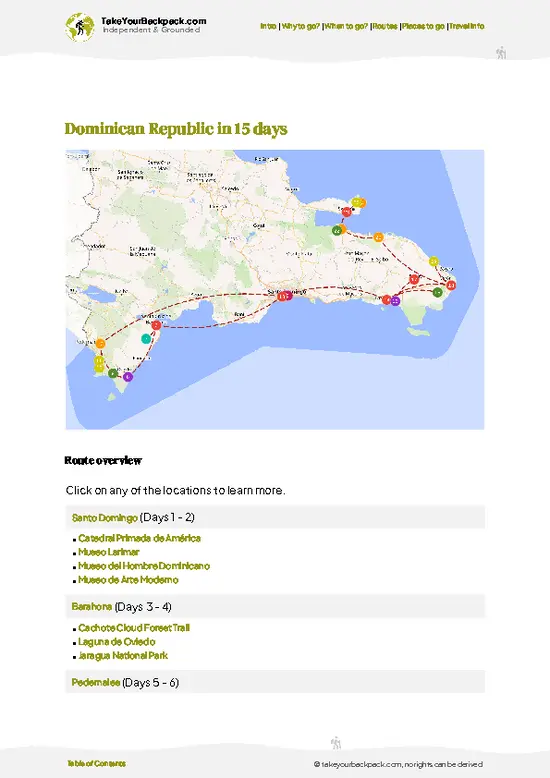Select the green marker near the eastern tip
Screen dimensions: 550x778
[x=437, y=292]
